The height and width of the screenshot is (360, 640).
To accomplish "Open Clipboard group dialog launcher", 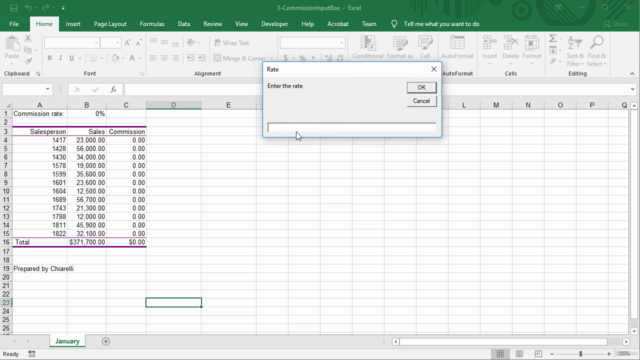I will (38, 74).
